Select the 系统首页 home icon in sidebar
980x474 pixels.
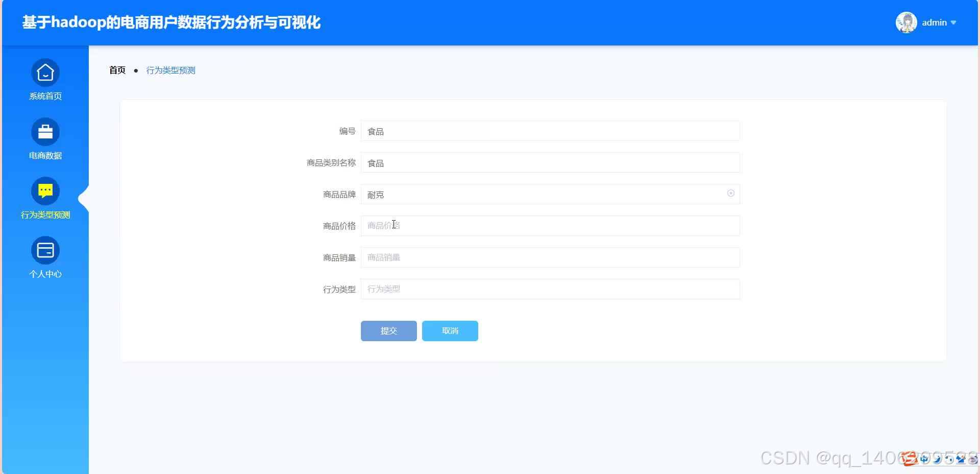click(x=45, y=73)
